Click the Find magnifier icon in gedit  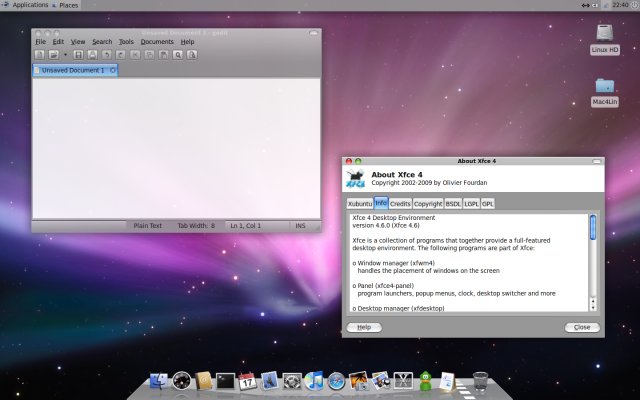(178, 54)
